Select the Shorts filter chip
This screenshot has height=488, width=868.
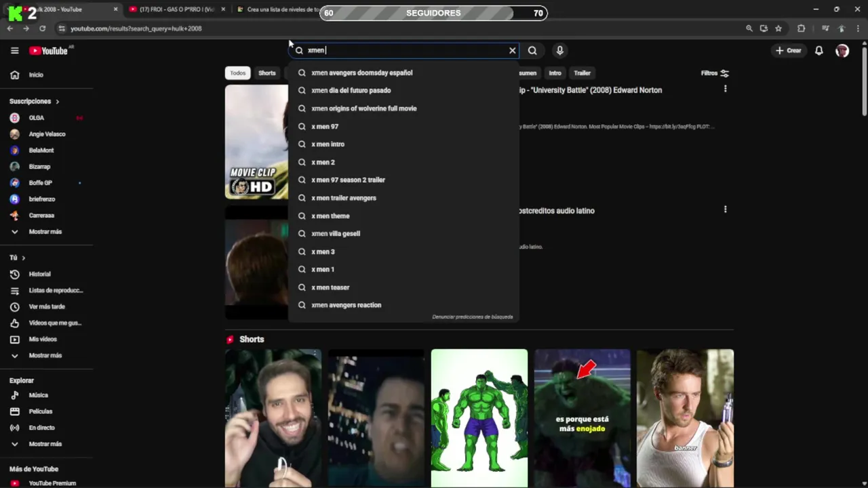coord(267,73)
